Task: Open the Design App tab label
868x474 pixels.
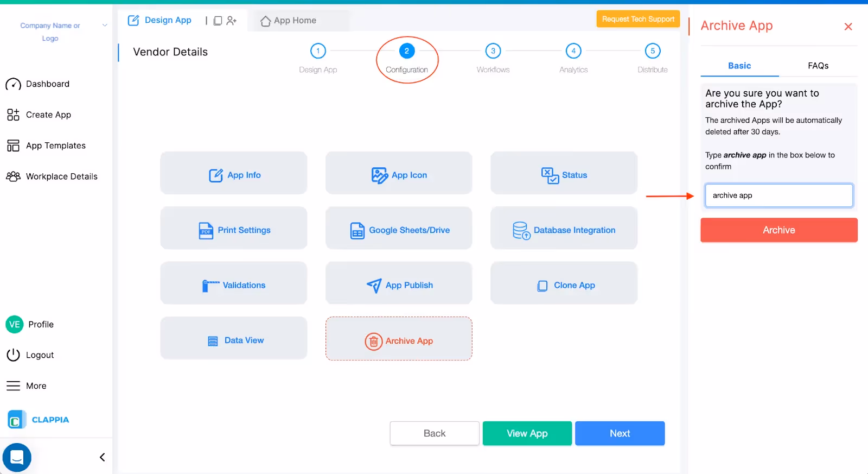Action: tap(168, 20)
